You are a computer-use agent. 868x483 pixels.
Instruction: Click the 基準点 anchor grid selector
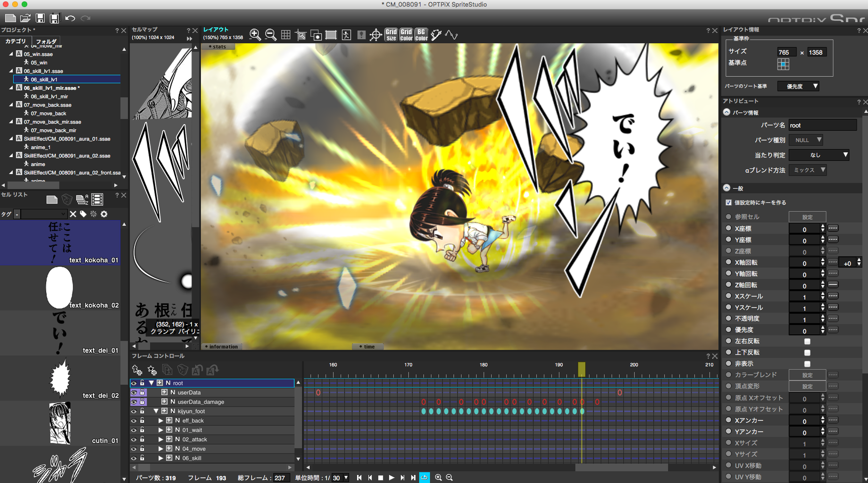click(x=783, y=64)
